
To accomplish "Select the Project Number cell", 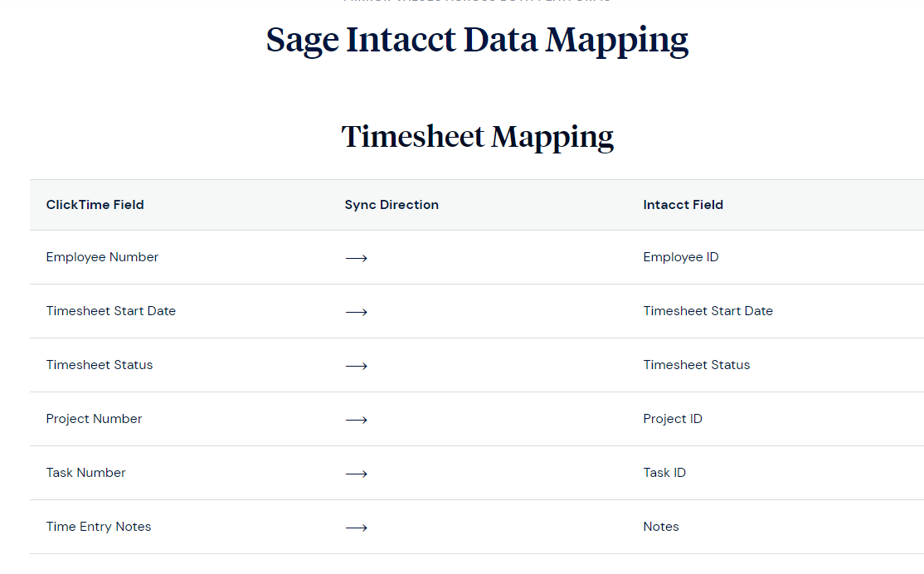I will point(94,418).
